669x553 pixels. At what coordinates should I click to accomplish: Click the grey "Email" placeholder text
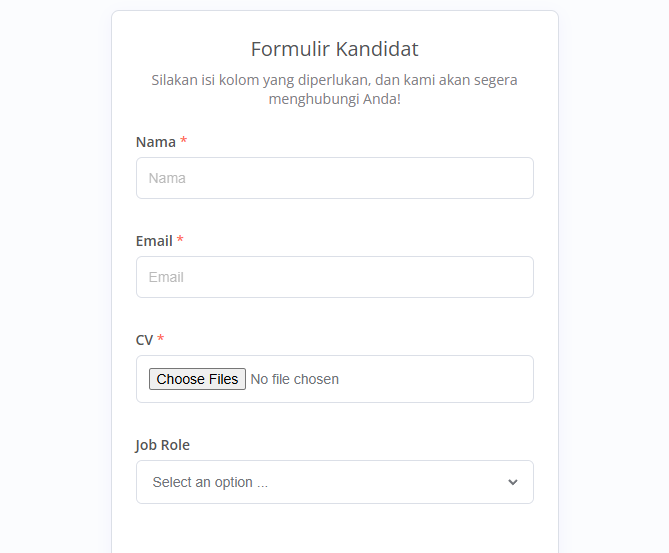pyautogui.click(x=166, y=277)
